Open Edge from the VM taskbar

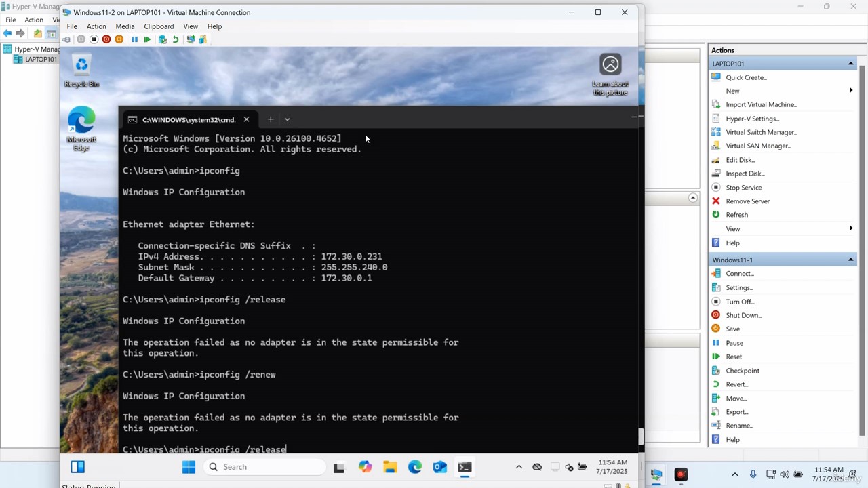coord(415,467)
